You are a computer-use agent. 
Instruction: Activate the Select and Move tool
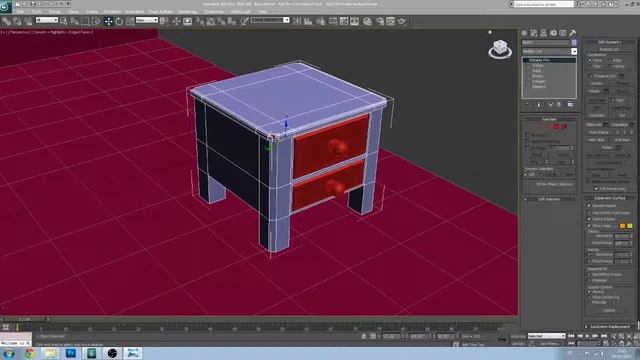(108, 21)
